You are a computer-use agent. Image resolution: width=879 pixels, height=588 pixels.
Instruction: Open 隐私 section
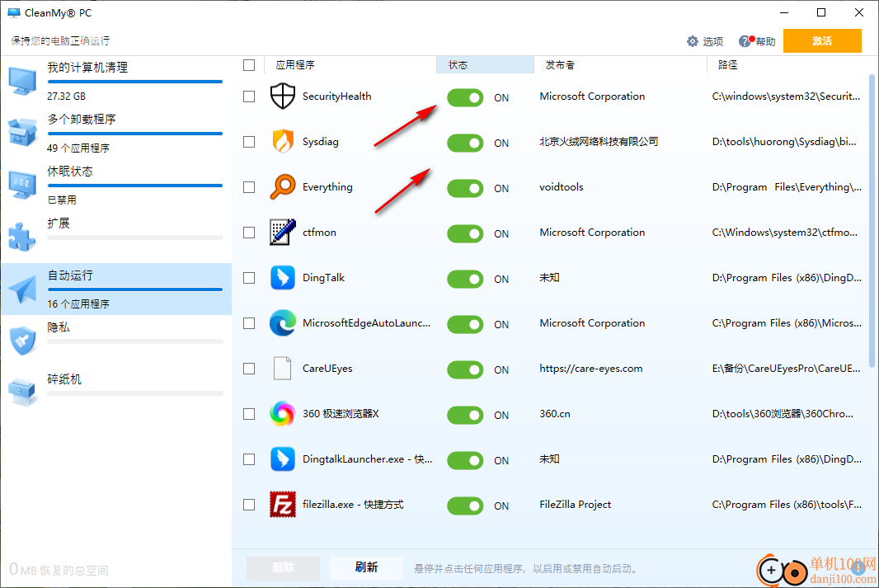tap(116, 341)
